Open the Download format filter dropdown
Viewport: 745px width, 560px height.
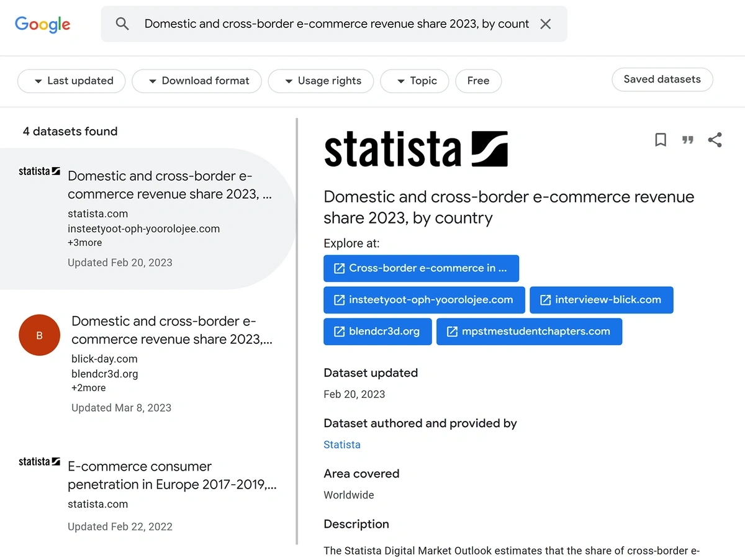(x=197, y=81)
